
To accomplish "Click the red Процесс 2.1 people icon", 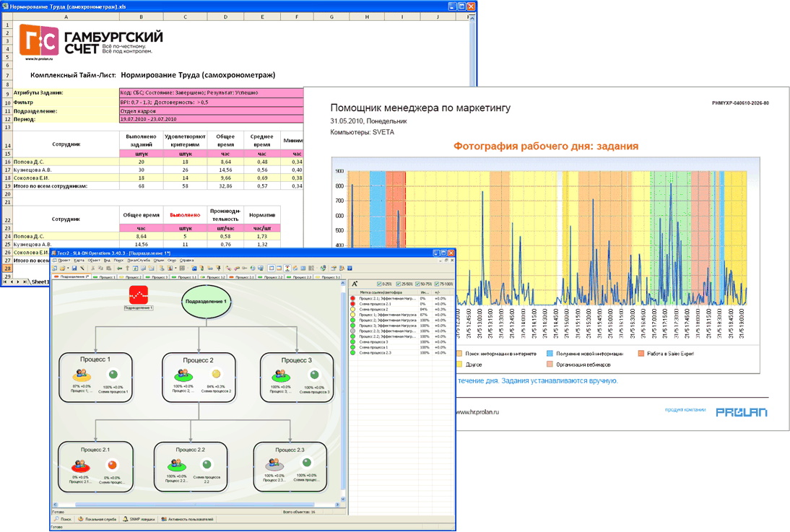I will tap(79, 466).
